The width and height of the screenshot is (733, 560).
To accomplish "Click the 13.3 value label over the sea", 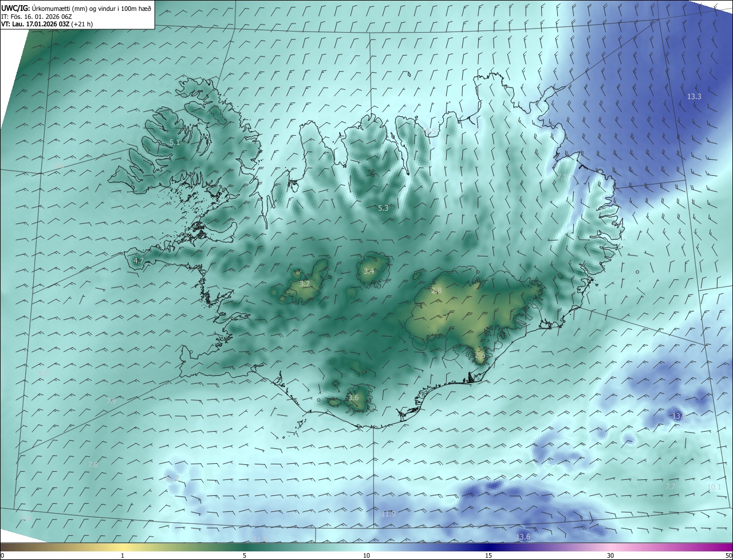I will (x=694, y=96).
